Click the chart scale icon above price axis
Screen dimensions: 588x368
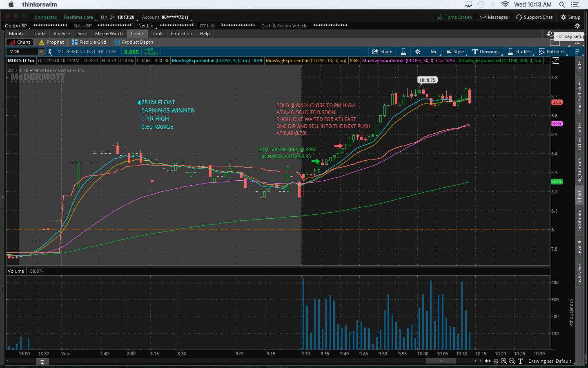pyautogui.click(x=556, y=61)
